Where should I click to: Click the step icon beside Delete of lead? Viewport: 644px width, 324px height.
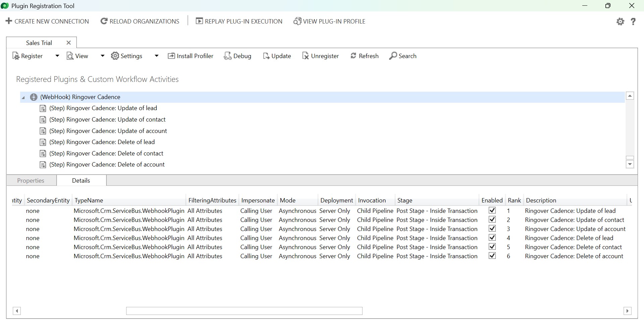pyautogui.click(x=43, y=142)
